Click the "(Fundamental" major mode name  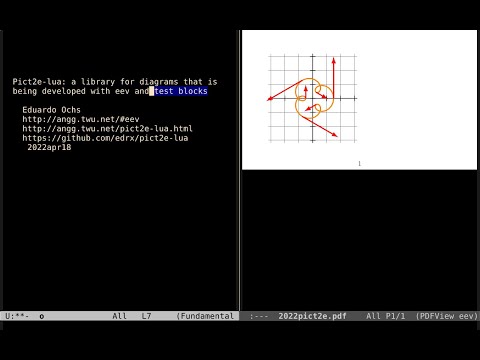[x=205, y=316]
